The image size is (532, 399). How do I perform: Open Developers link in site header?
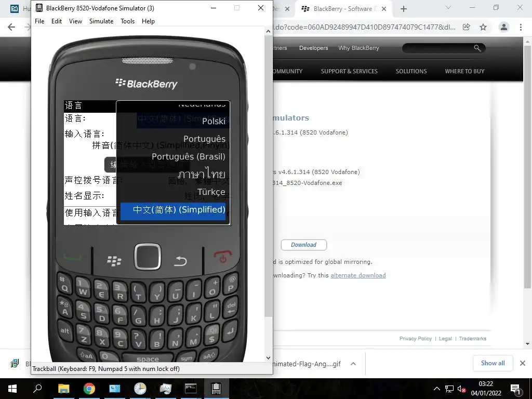[x=313, y=48]
